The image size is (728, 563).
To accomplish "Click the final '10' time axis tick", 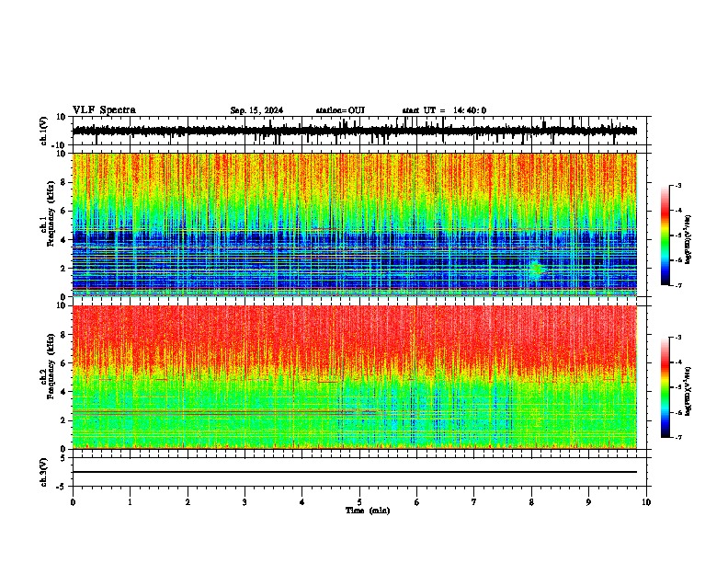I will pos(646,502).
